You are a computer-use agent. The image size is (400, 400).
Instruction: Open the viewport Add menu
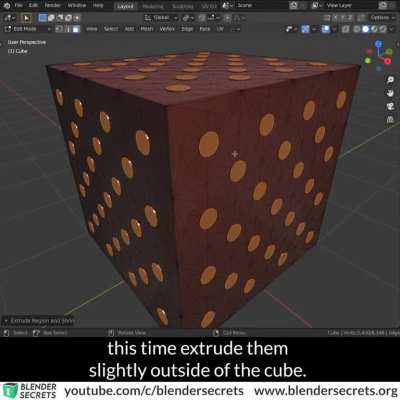[x=129, y=29]
